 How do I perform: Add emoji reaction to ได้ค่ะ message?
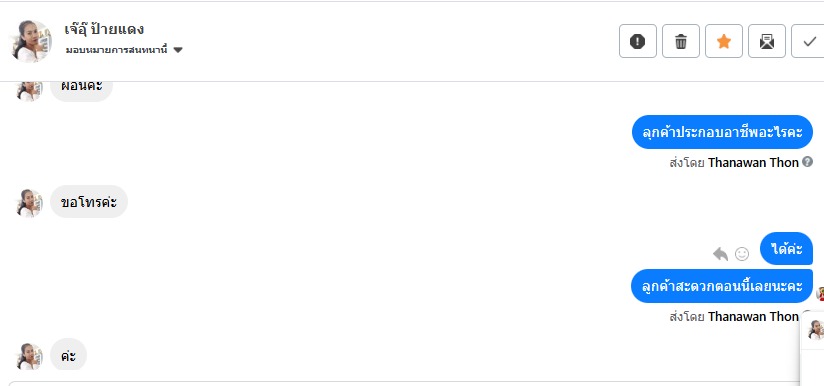pyautogui.click(x=741, y=254)
